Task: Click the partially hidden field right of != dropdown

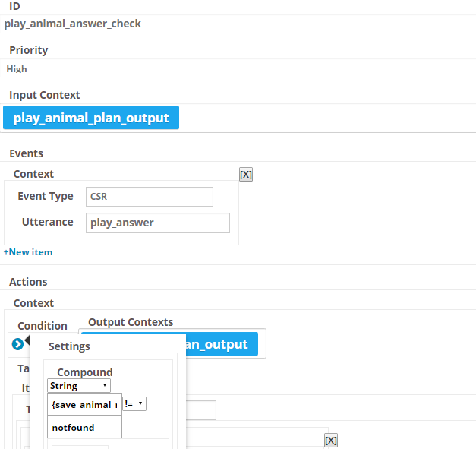Action: (x=201, y=410)
